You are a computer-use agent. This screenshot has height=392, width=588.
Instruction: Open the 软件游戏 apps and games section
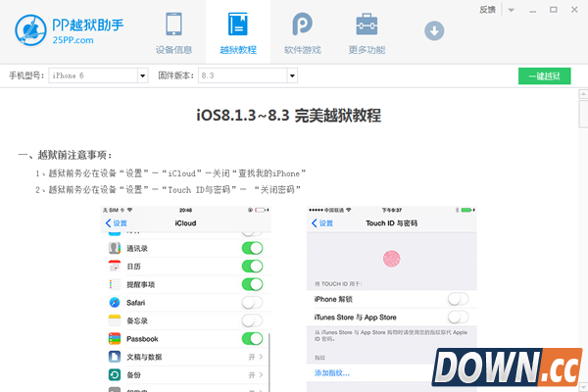pos(302,32)
